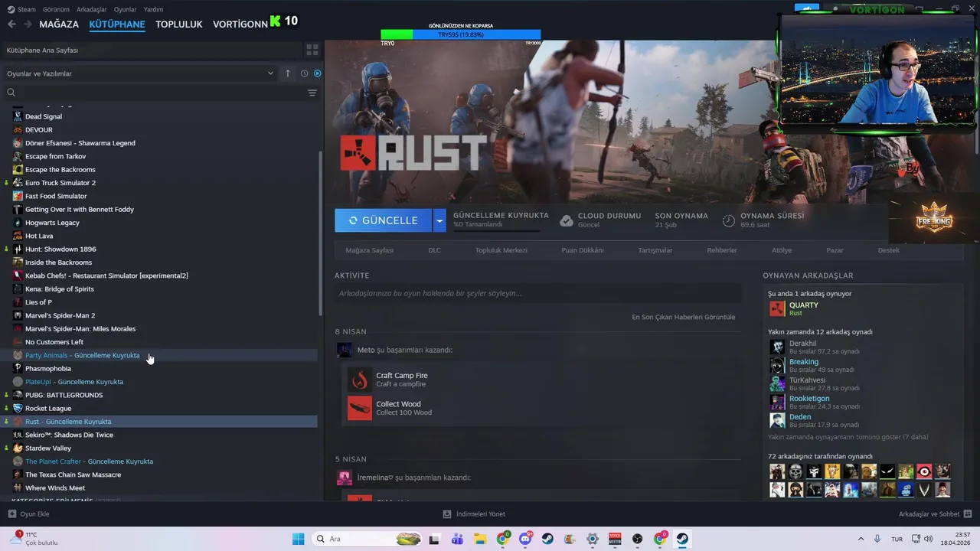Viewport: 980px width, 551px height.
Task: Switch to grid collections view icon
Action: tap(312, 50)
